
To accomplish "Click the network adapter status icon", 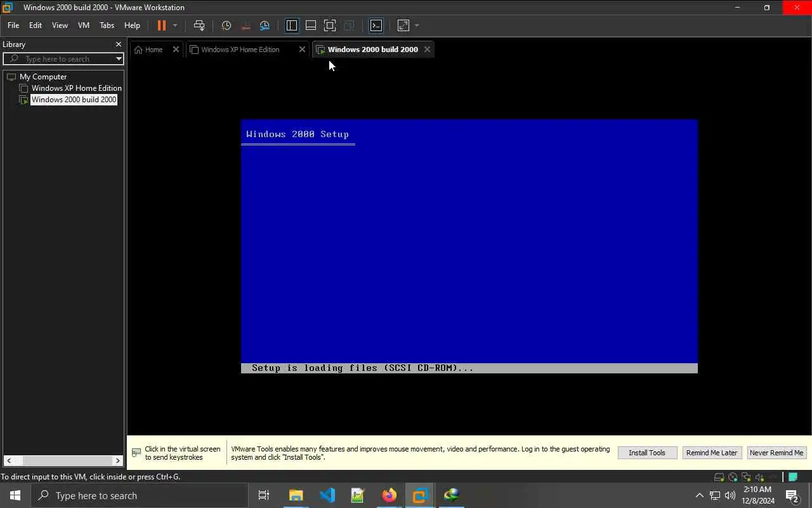I will (746, 477).
